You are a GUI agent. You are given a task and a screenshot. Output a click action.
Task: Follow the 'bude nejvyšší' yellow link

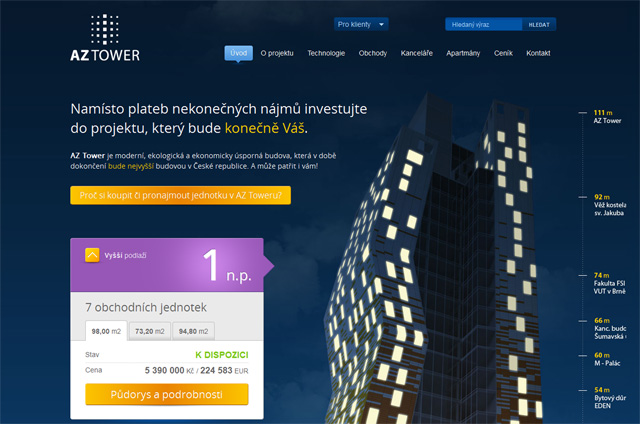pyautogui.click(x=131, y=166)
